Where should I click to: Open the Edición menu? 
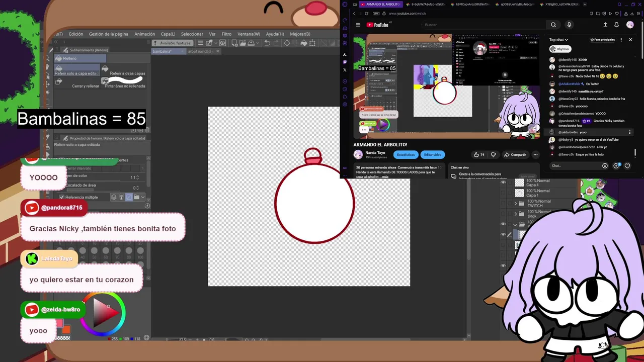pos(76,34)
